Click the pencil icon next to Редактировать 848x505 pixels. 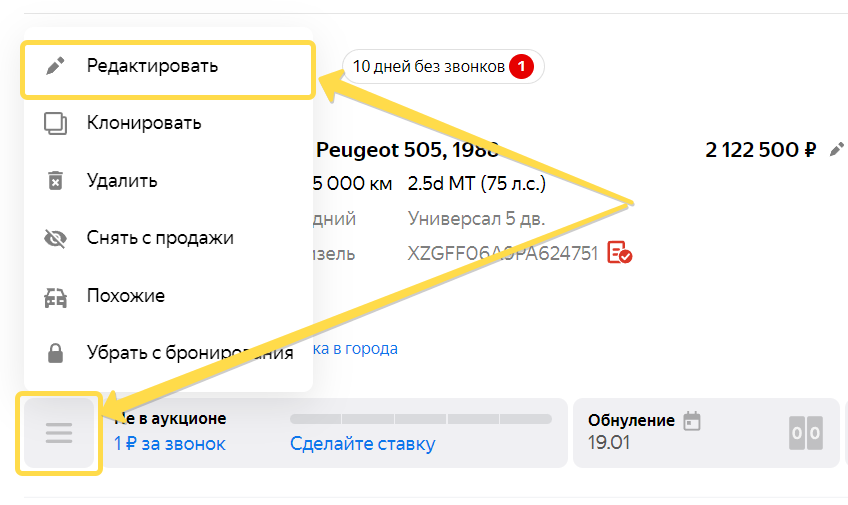point(56,66)
